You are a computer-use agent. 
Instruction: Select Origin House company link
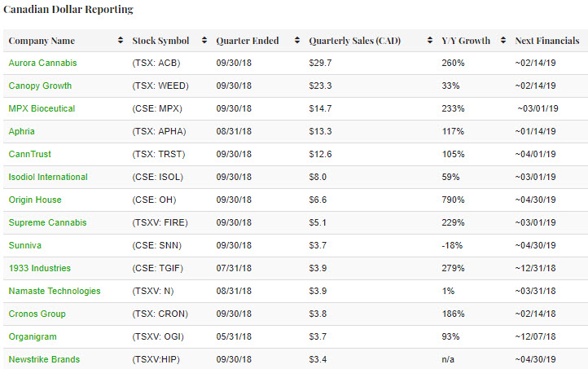tap(35, 200)
